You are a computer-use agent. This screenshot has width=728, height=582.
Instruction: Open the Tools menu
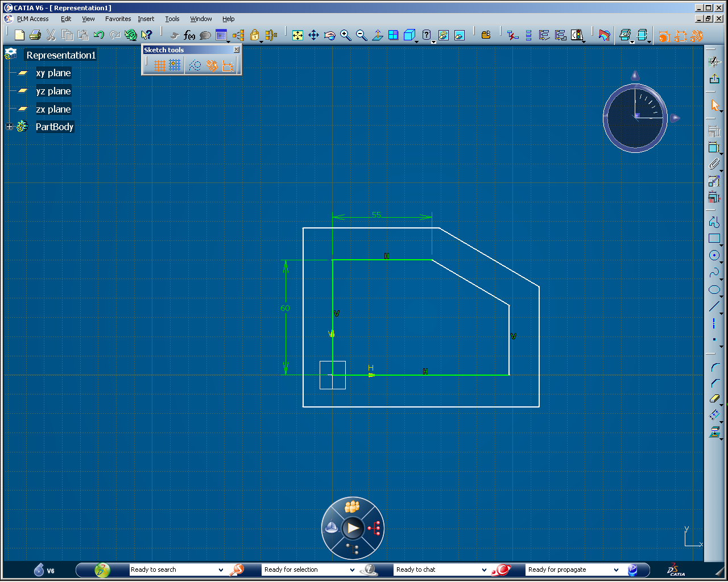[172, 19]
